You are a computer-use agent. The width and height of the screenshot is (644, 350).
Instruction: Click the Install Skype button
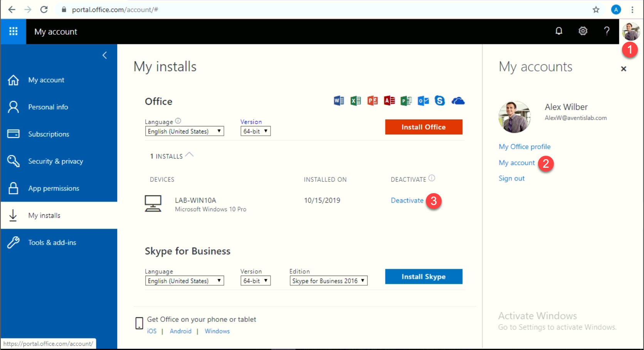[x=424, y=276]
